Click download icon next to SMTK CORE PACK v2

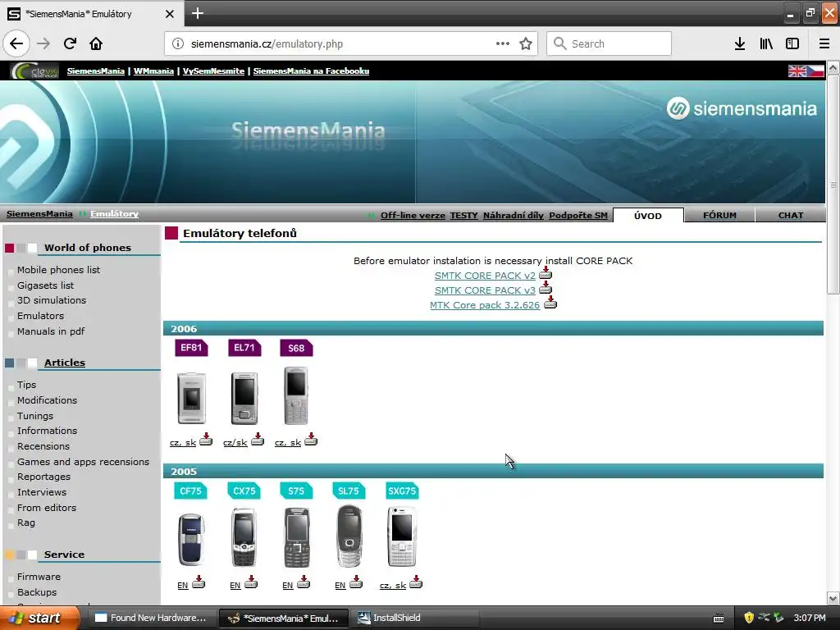[x=546, y=273]
